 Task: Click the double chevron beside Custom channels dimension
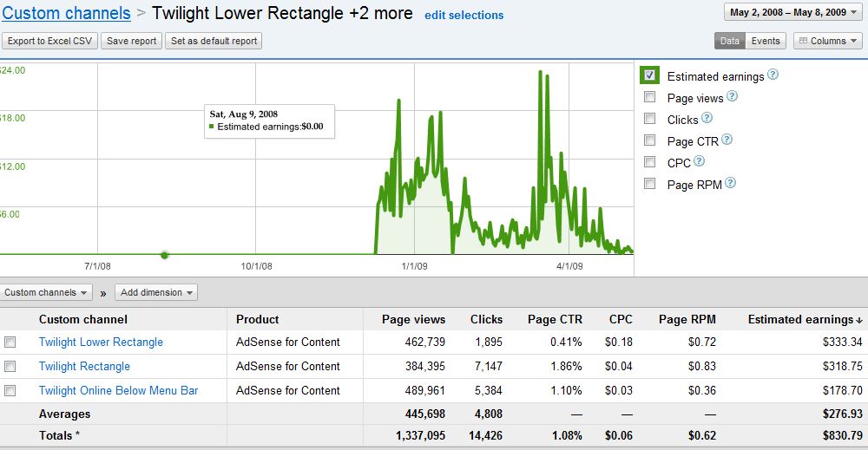[x=103, y=294]
